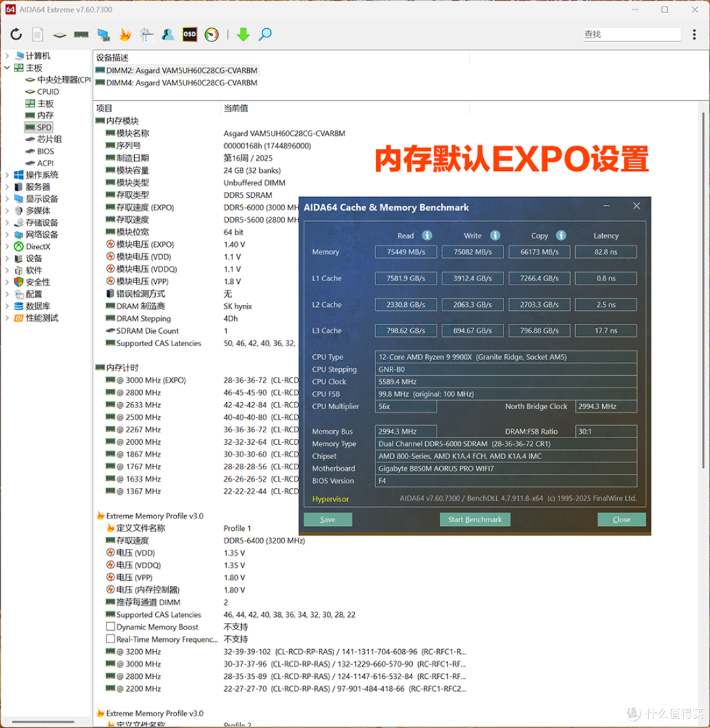Viewport: 710px width, 728px height.
Task: Click the Read info icon in benchmark
Action: (427, 235)
